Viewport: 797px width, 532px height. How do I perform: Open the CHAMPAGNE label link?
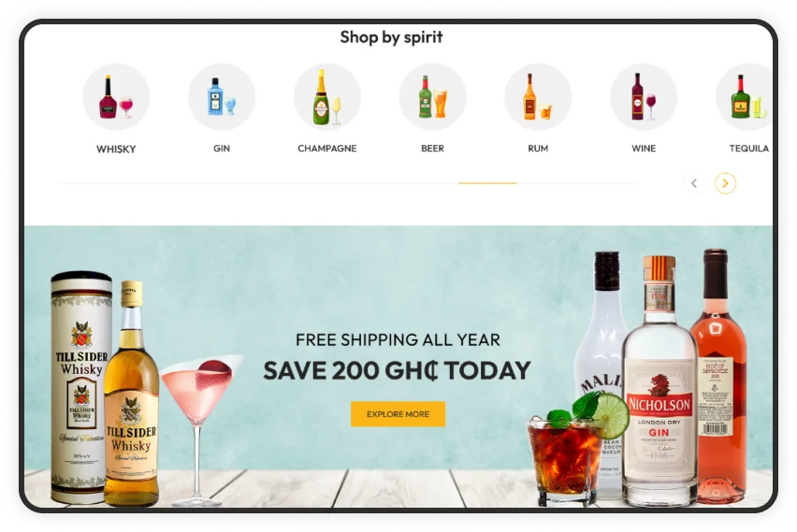[327, 149]
